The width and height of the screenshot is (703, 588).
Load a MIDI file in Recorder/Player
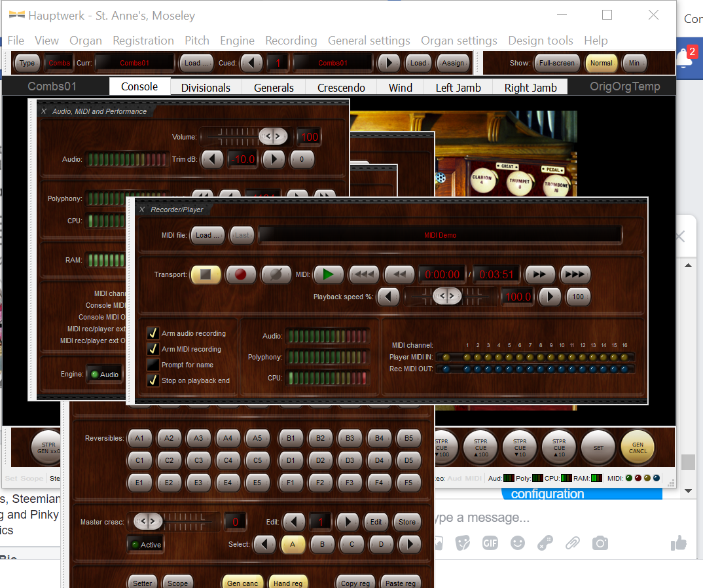207,235
